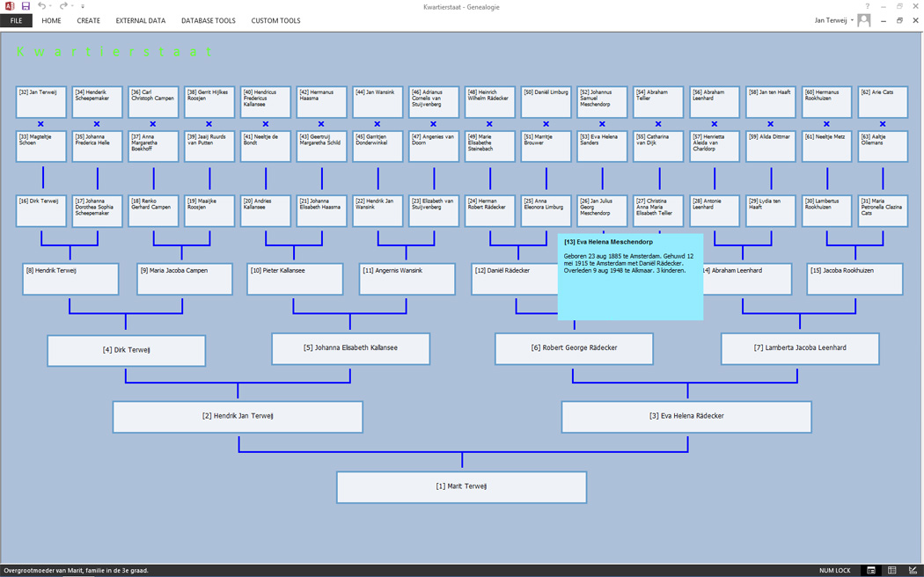Select the [2] Hendrik Jan Terweij box

(x=238, y=417)
